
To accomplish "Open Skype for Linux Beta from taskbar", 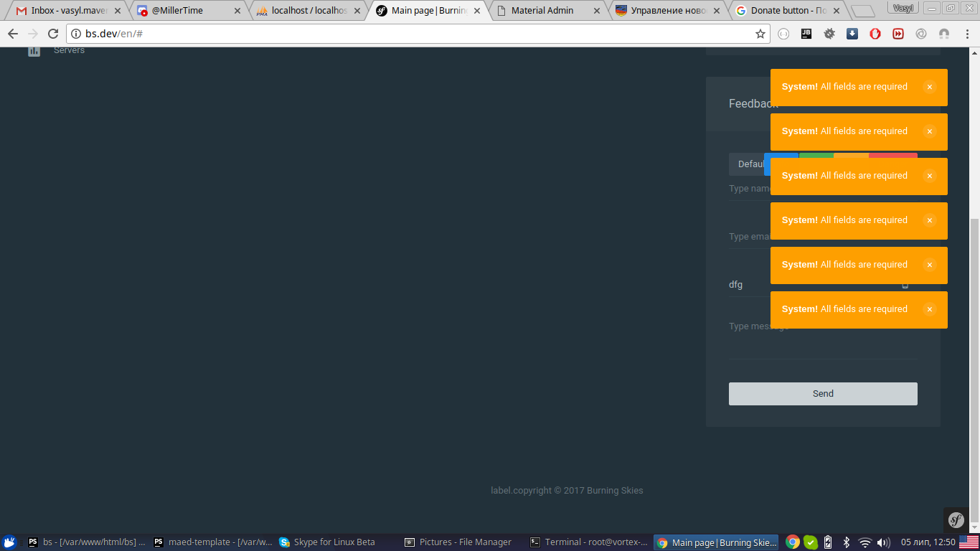I will click(338, 542).
